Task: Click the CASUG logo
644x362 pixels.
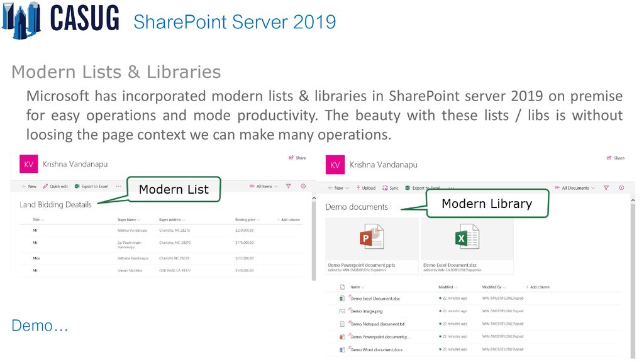Action: 61,19
